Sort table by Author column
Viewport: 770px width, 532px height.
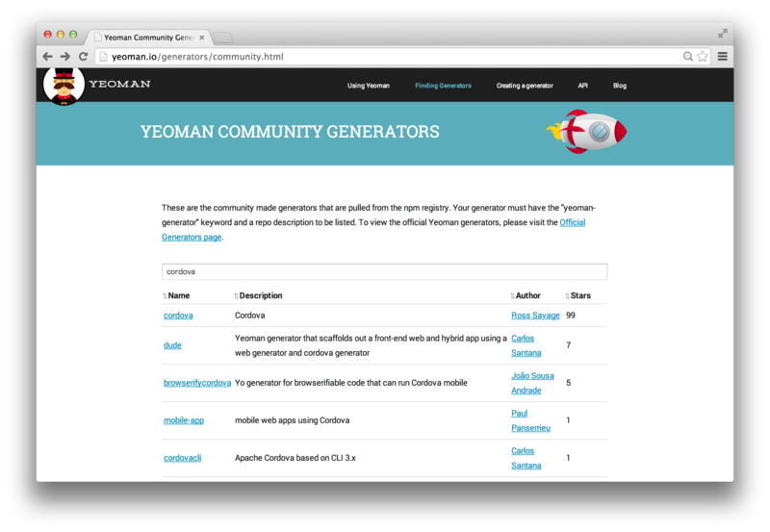coord(526,295)
